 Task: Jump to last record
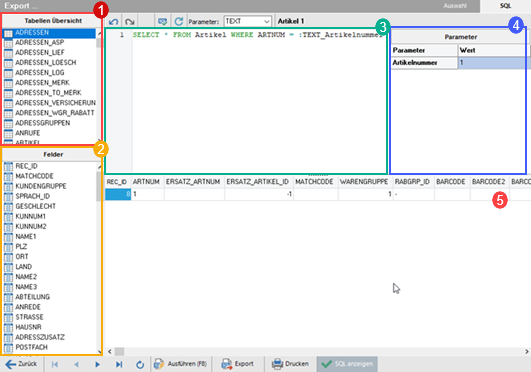tap(119, 365)
